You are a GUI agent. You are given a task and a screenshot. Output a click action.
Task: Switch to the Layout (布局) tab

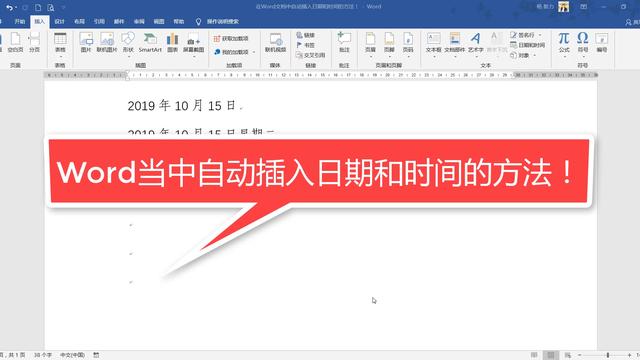[80, 22]
